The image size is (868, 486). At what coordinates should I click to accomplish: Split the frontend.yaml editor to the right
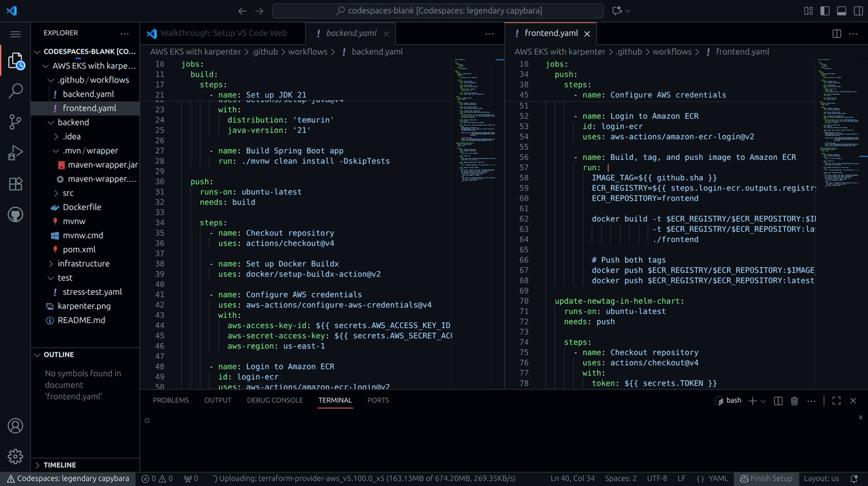837,33
